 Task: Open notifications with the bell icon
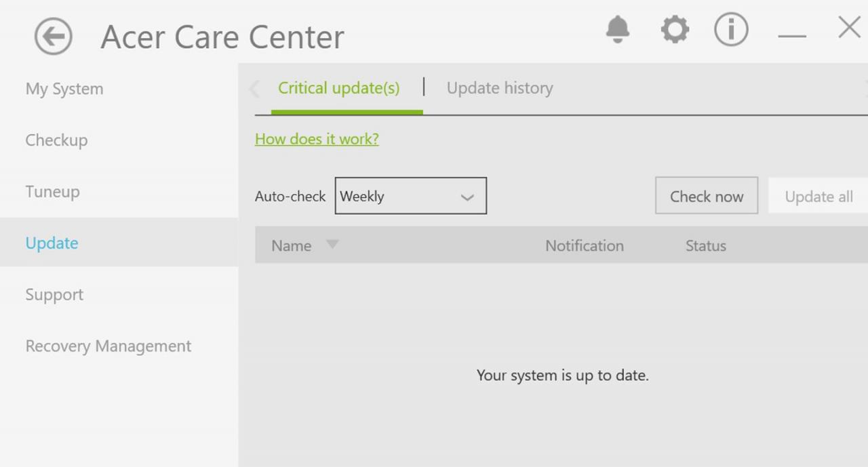pos(618,30)
